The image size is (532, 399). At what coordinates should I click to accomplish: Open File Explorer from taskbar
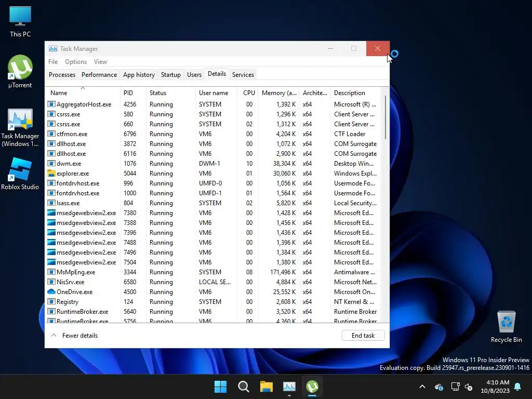(267, 387)
